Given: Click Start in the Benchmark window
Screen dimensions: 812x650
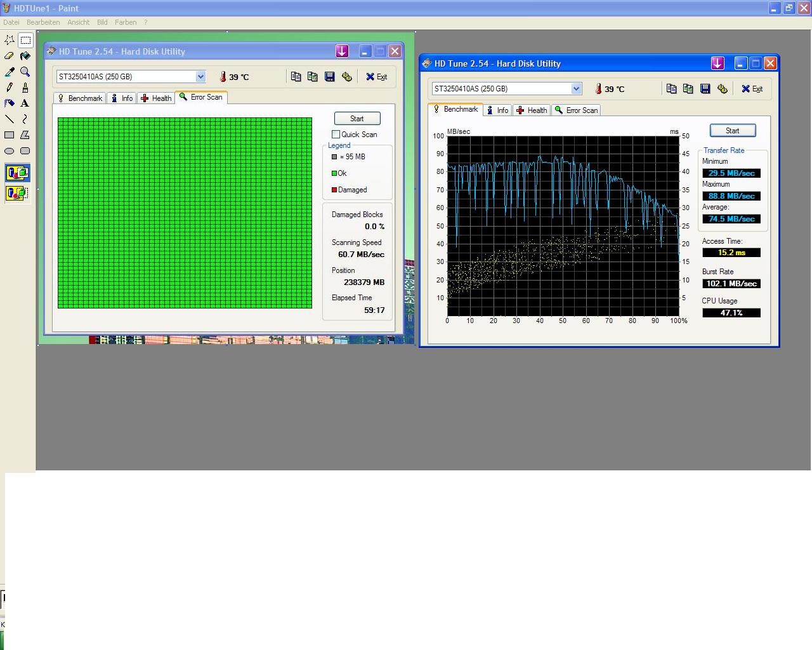Looking at the screenshot, I should click(733, 131).
